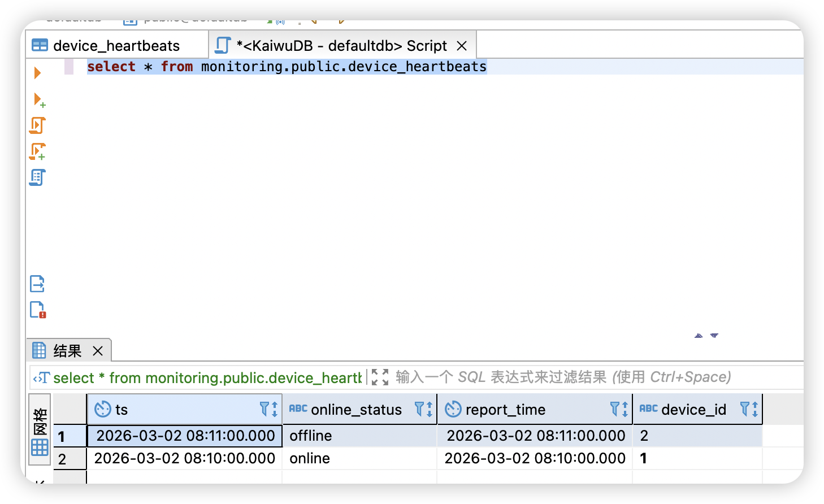This screenshot has width=824, height=504.
Task: Switch to the device_heartbeats tab
Action: pos(115,45)
